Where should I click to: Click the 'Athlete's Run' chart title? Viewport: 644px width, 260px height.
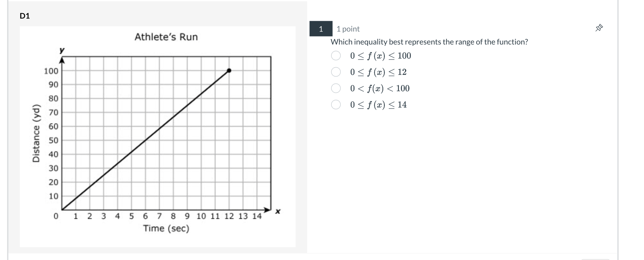[x=166, y=37]
